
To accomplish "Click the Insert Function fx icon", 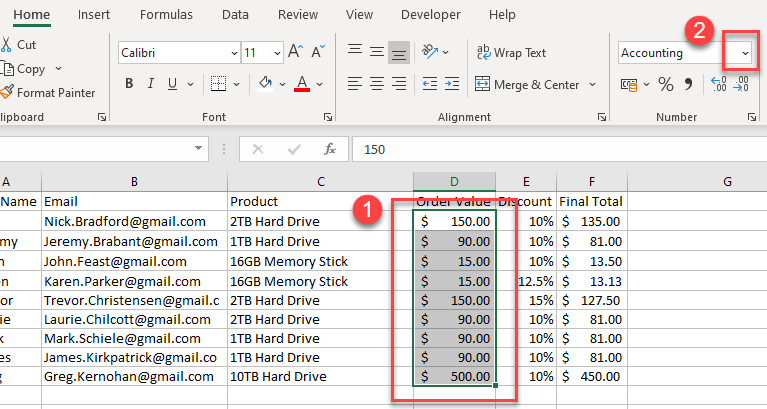I will [330, 149].
